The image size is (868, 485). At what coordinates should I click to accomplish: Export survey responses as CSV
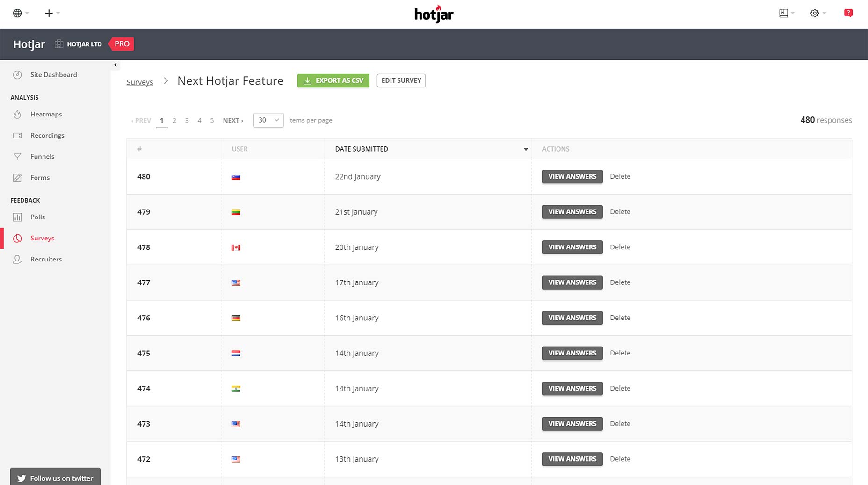[333, 80]
